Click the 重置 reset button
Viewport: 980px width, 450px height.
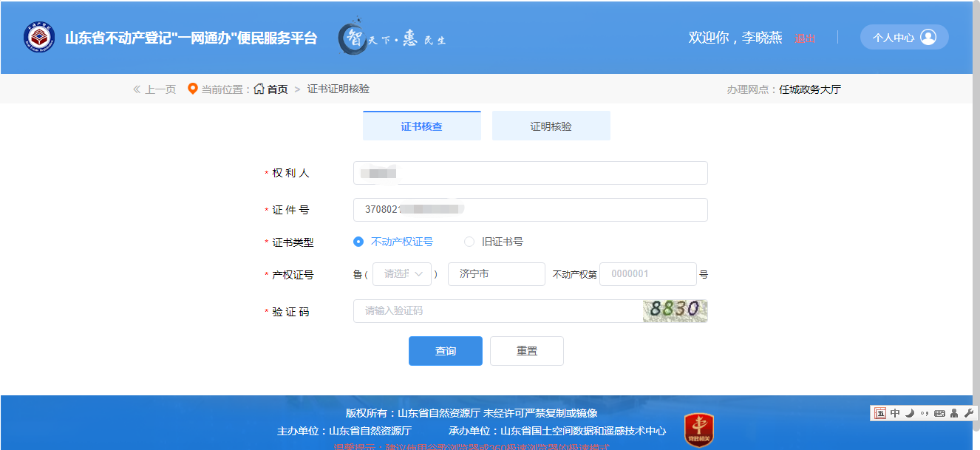(526, 351)
